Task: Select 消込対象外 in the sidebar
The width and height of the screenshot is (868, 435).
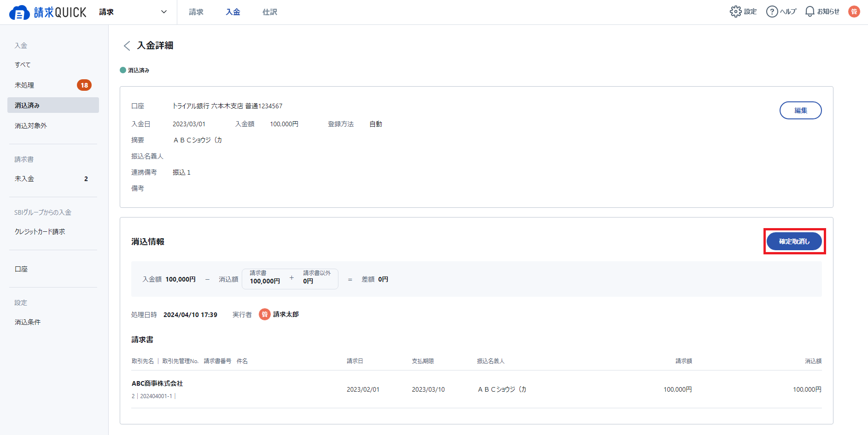Action: 53,126
